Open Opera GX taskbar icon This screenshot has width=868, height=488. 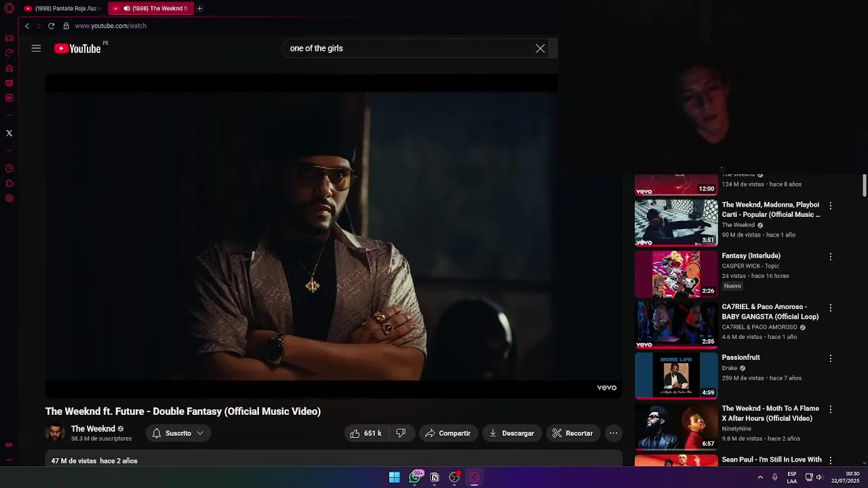coord(475,477)
